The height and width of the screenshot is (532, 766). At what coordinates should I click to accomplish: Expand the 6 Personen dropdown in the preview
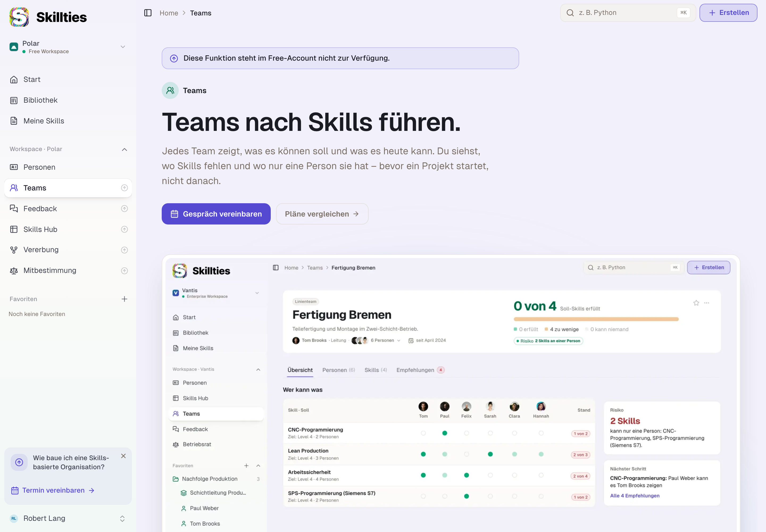[385, 340]
